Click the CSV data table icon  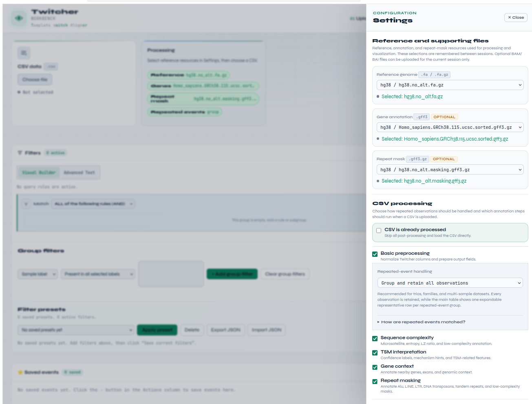click(x=24, y=53)
